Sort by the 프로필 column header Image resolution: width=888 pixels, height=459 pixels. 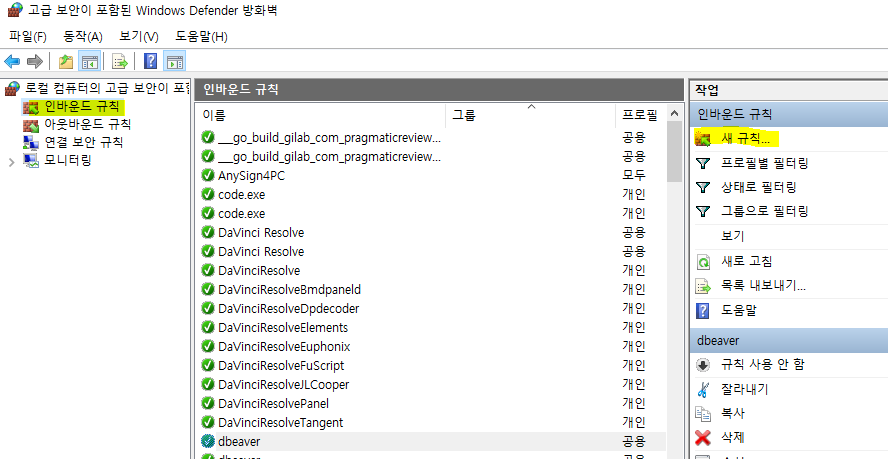641,115
